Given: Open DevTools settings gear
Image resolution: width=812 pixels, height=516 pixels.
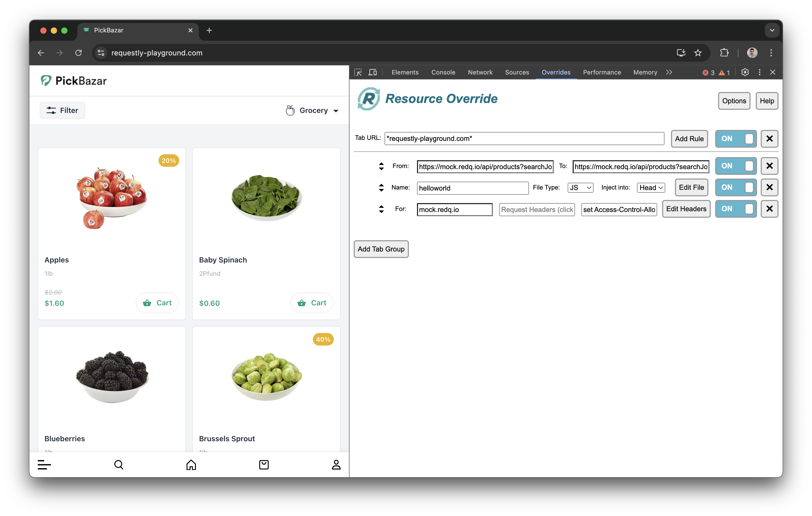Looking at the screenshot, I should coord(745,72).
